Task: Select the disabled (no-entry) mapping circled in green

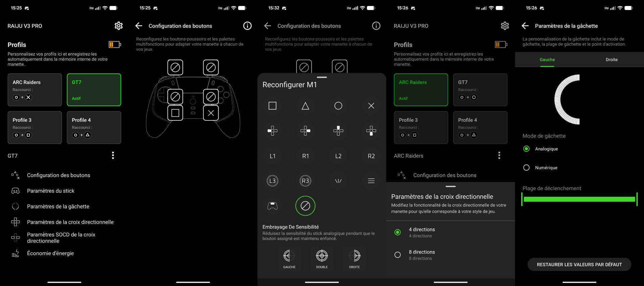Action: click(305, 206)
